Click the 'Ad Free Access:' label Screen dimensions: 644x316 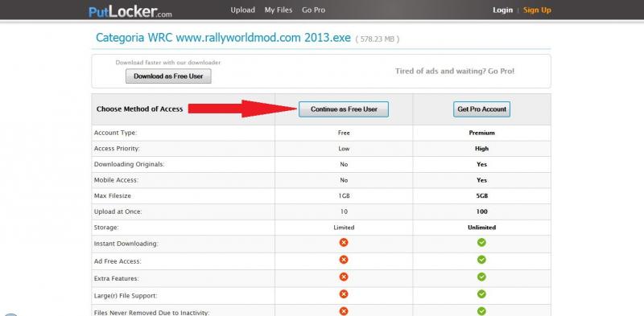click(118, 261)
